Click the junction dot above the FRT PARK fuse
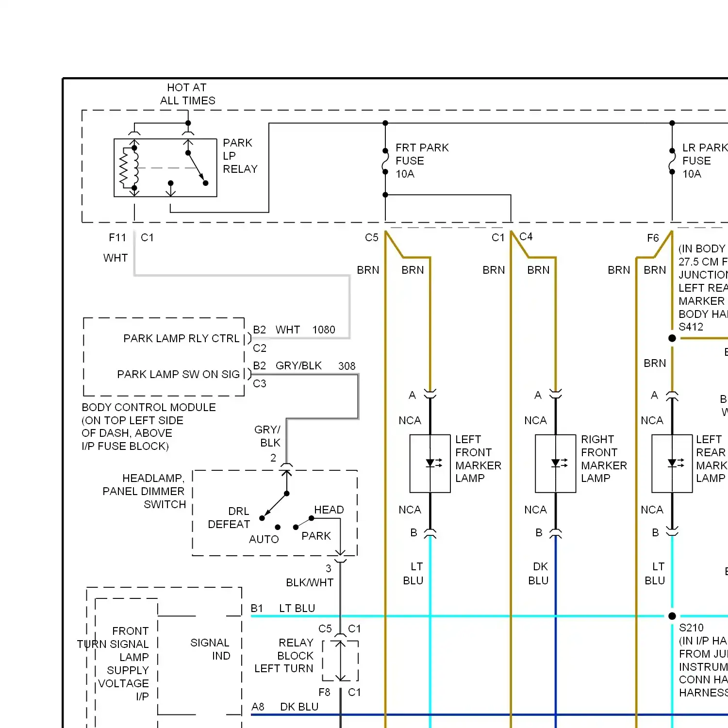 coord(385,123)
